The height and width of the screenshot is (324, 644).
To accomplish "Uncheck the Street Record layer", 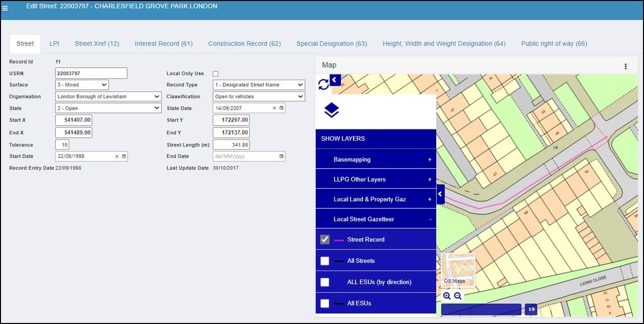I will 325,239.
